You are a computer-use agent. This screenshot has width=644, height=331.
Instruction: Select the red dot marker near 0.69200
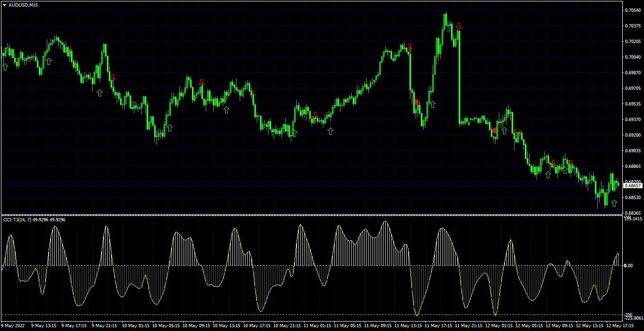pos(495,130)
